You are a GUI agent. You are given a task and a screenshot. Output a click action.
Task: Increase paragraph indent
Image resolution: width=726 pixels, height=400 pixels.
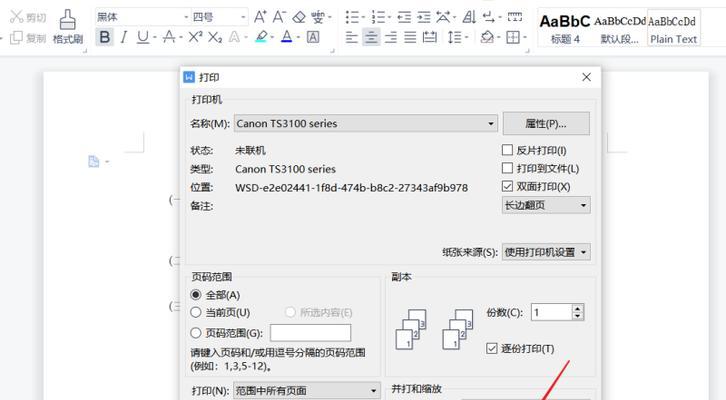(x=424, y=18)
